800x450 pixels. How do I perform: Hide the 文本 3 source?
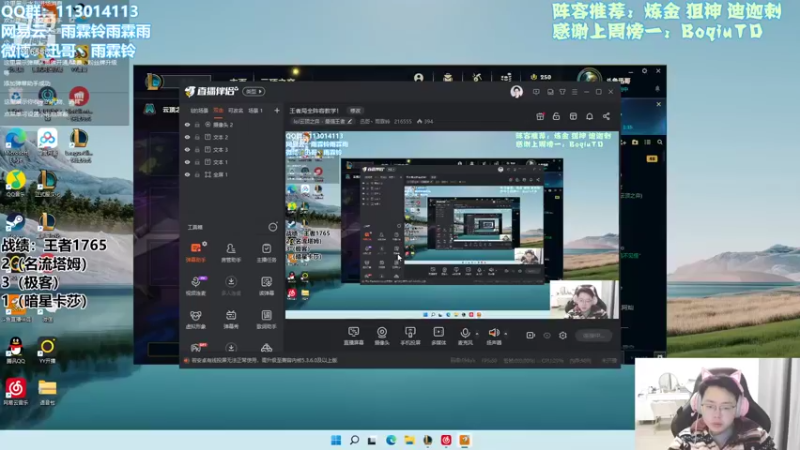(x=187, y=149)
